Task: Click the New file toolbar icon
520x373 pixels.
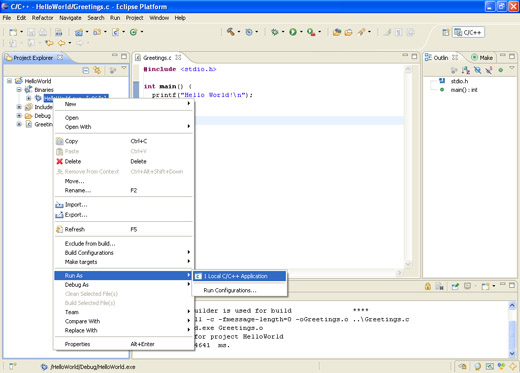Action: point(13,32)
